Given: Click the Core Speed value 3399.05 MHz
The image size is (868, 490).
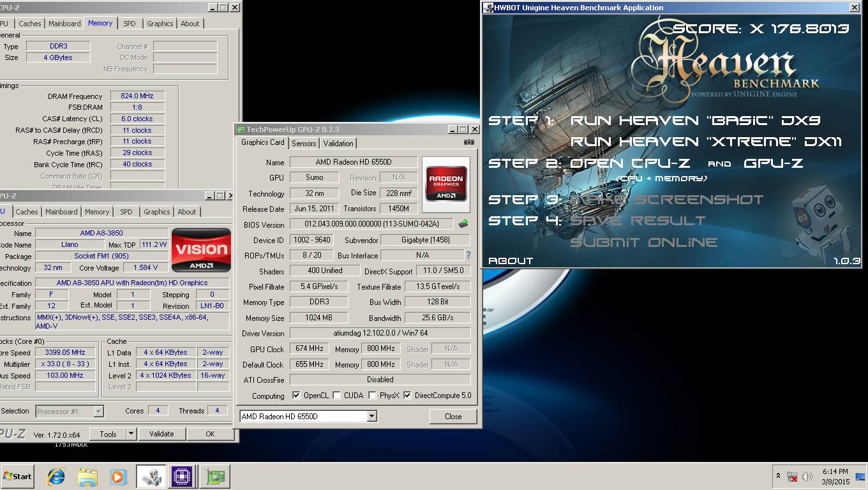Looking at the screenshot, I should (65, 352).
